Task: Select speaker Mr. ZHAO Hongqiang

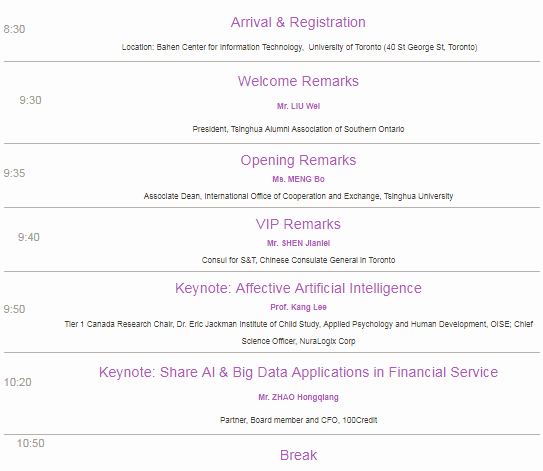Action: [x=298, y=397]
